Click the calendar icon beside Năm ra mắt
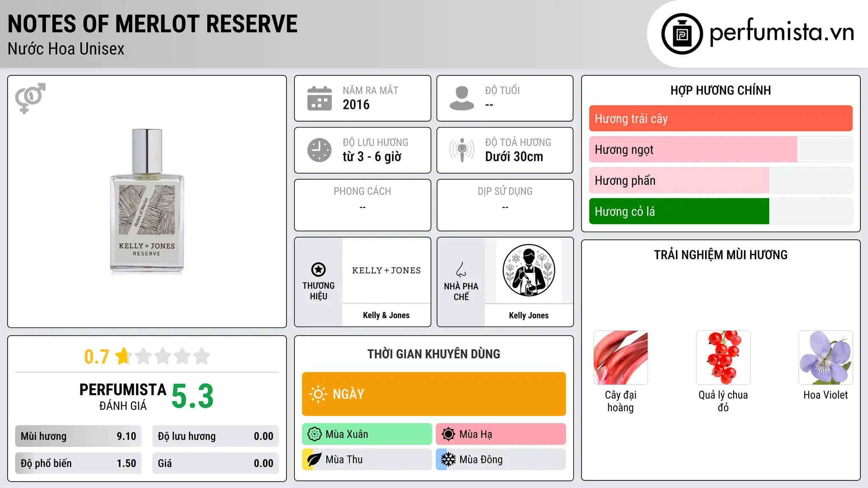The height and width of the screenshot is (488, 868). [x=320, y=98]
